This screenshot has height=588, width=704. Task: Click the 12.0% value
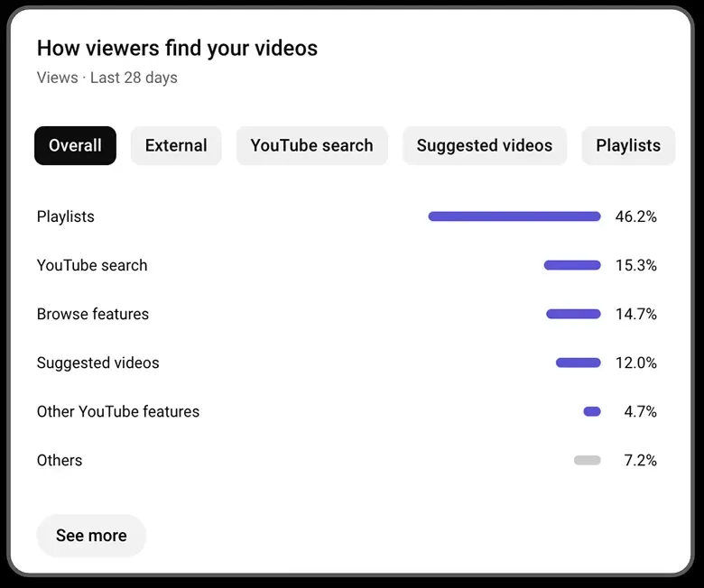tap(635, 363)
